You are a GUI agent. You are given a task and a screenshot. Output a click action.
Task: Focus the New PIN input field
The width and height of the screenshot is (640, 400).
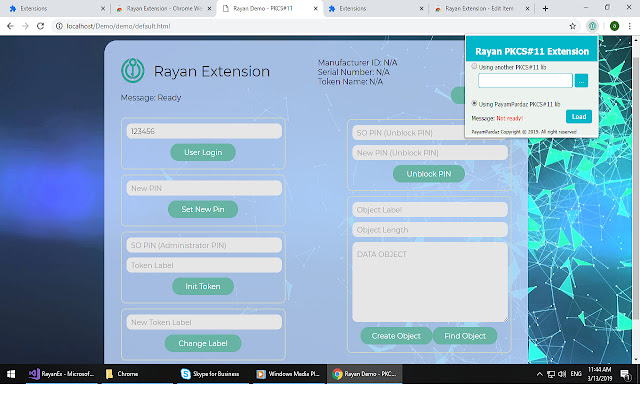(x=204, y=188)
